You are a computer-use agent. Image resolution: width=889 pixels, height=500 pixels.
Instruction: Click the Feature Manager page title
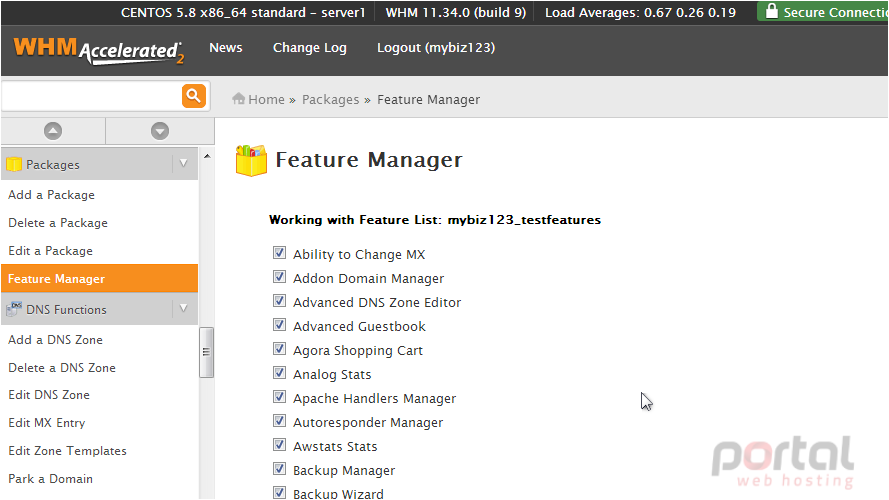pos(369,160)
